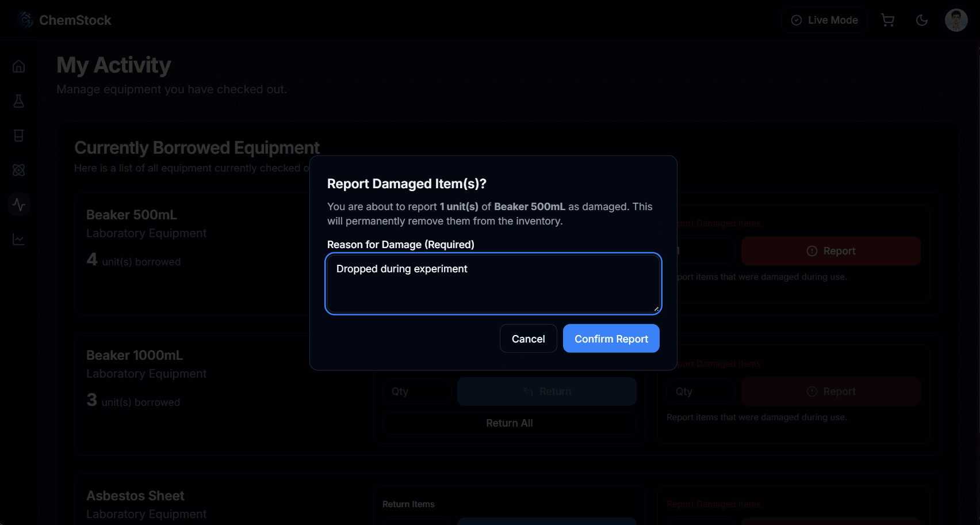Viewport: 980px width, 525px height.
Task: Open the user avatar profile
Action: 956,20
